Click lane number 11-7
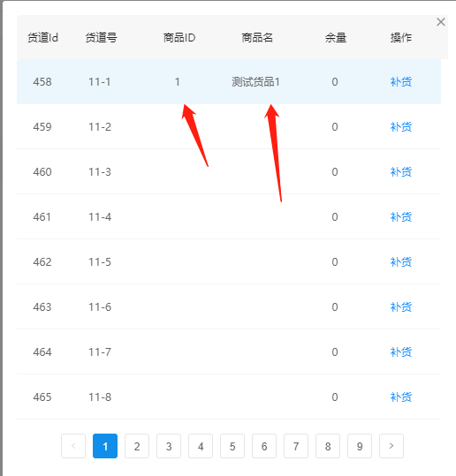The height and width of the screenshot is (476, 456). (x=100, y=352)
